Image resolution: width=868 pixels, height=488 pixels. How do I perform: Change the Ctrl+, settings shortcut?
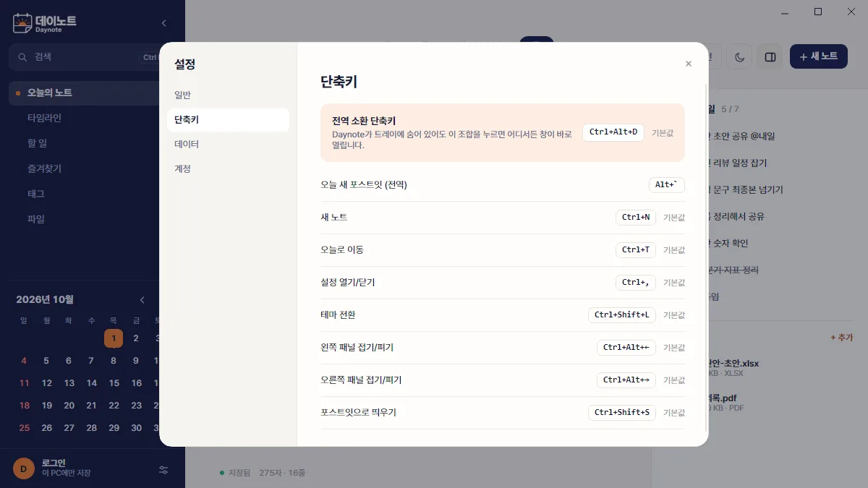pos(636,283)
